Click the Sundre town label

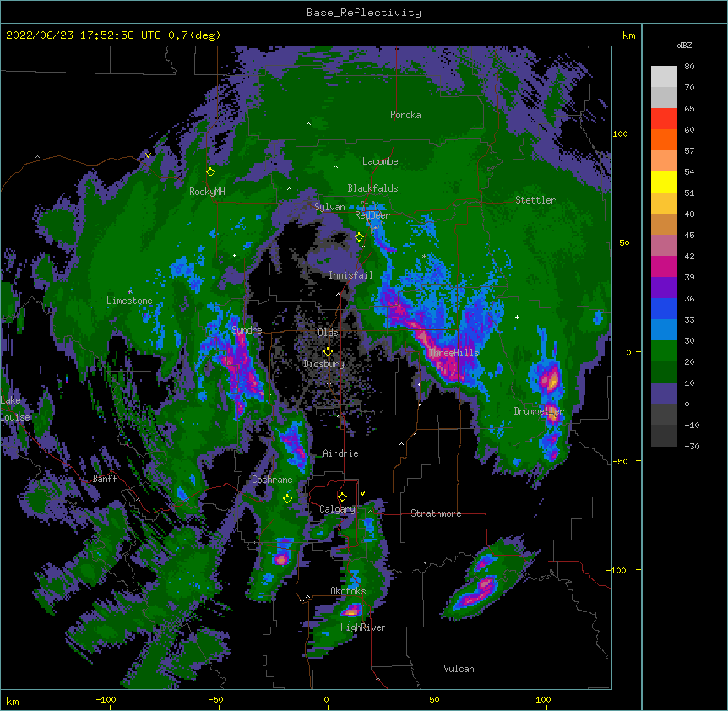(247, 330)
